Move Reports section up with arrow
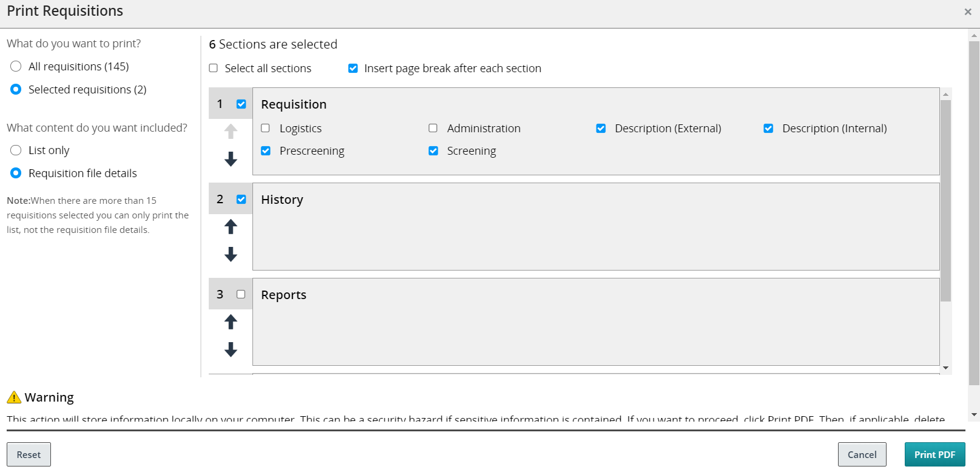 [231, 322]
